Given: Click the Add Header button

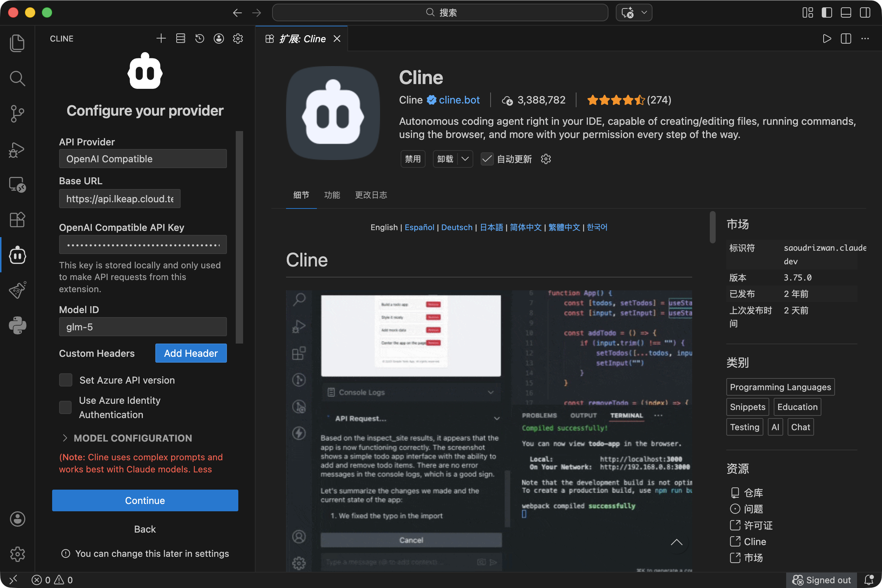Looking at the screenshot, I should pos(191,353).
